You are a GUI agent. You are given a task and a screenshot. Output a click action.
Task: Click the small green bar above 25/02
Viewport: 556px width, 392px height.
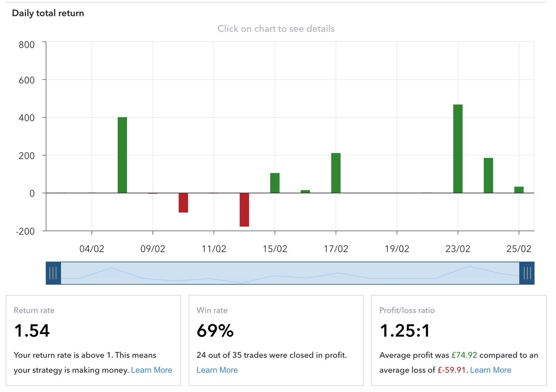click(519, 189)
